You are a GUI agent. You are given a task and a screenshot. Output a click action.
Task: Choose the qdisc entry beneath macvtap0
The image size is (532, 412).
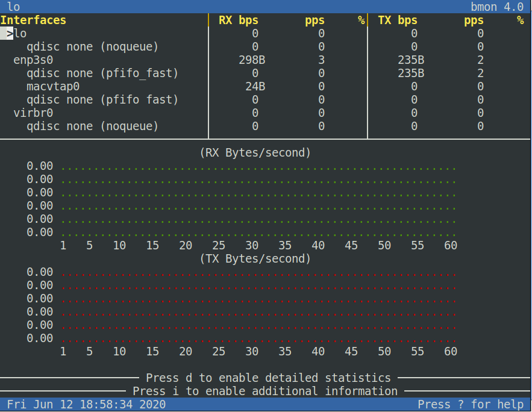tap(102, 100)
